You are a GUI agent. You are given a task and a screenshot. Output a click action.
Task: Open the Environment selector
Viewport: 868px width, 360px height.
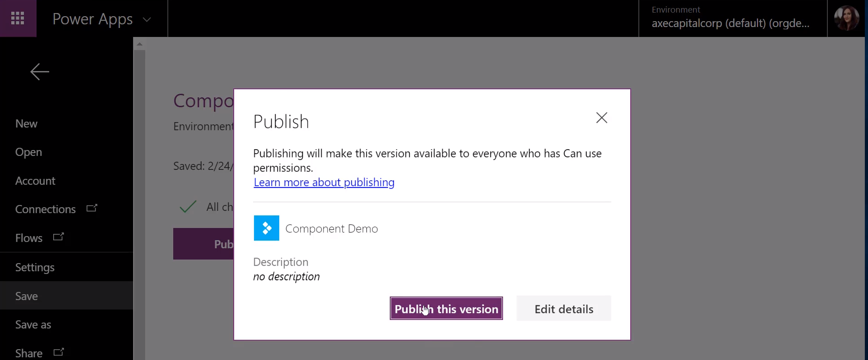[x=733, y=18]
